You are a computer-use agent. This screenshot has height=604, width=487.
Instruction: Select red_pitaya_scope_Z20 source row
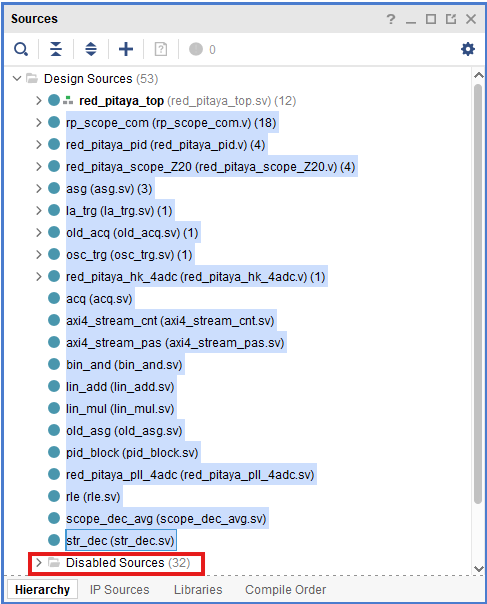[x=211, y=166]
